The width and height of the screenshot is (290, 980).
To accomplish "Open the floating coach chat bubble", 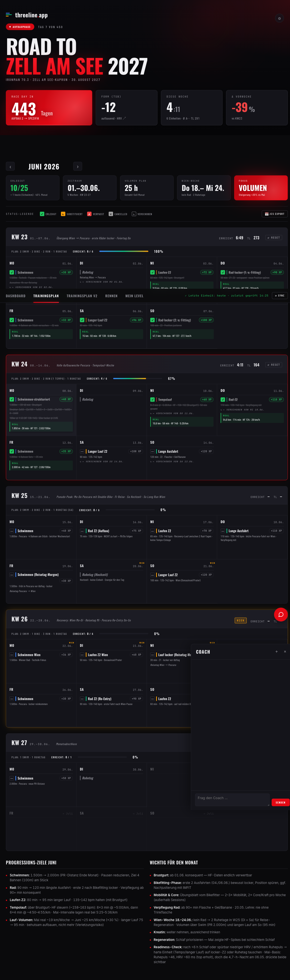I will [281, 614].
